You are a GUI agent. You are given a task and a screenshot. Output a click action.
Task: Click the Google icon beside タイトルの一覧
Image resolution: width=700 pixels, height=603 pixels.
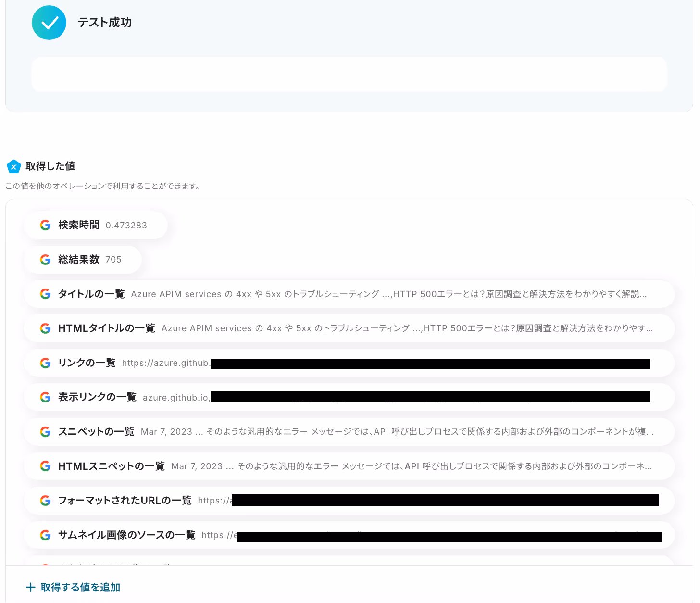coord(45,294)
